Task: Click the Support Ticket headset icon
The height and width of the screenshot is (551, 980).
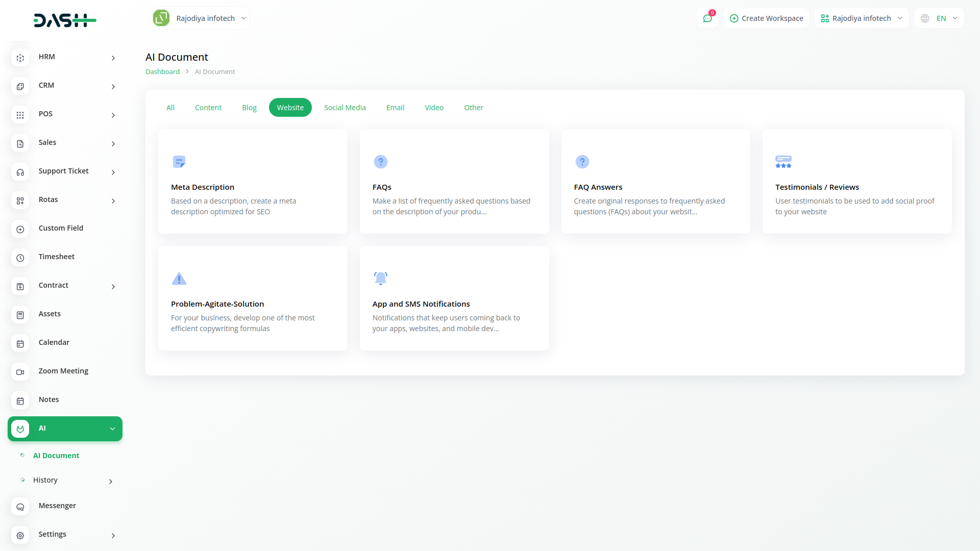Action: (20, 172)
